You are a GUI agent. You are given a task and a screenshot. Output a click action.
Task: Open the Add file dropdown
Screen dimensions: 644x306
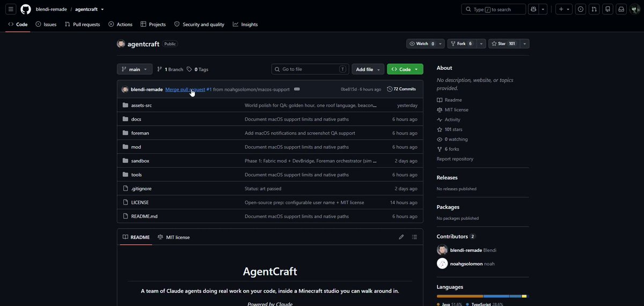pos(368,69)
